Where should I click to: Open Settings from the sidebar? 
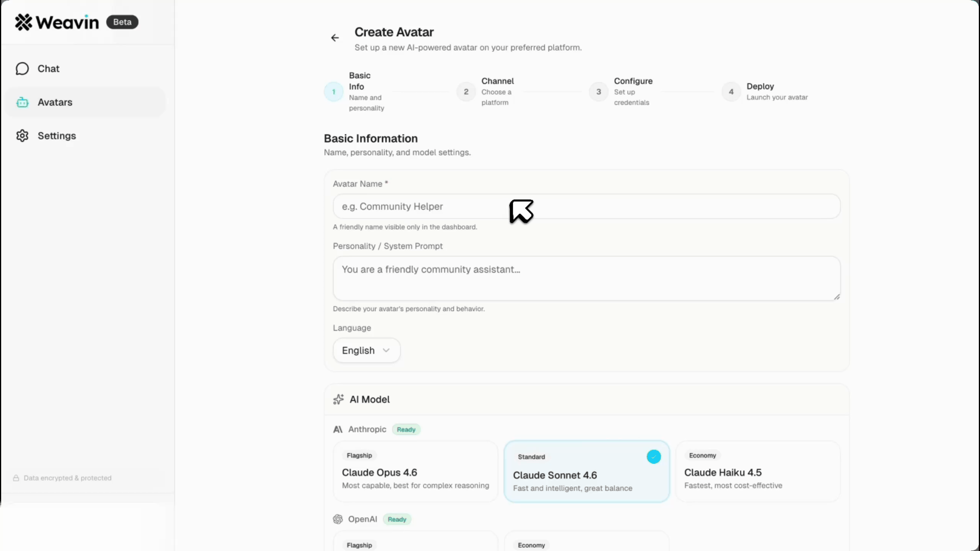pyautogui.click(x=57, y=136)
